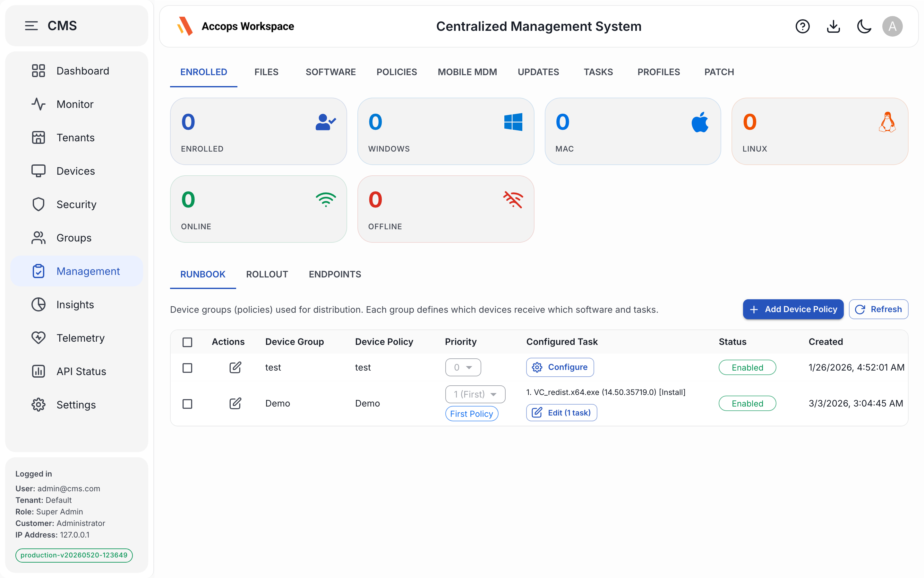Click the First Policy badge

pos(472,414)
